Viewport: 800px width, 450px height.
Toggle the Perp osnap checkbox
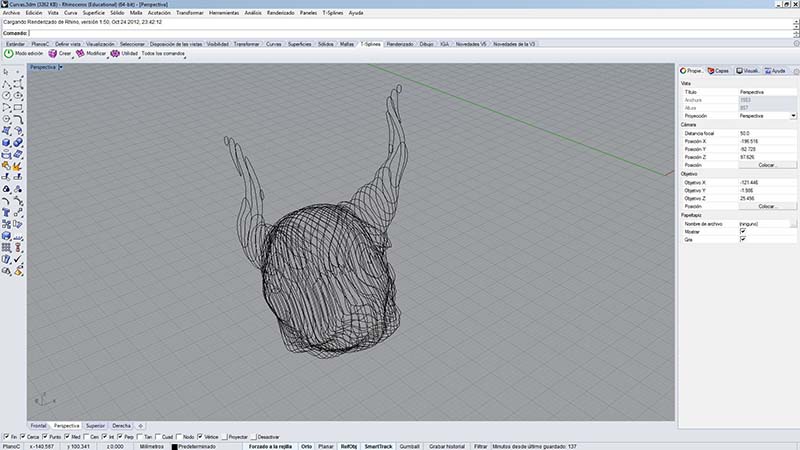point(120,437)
